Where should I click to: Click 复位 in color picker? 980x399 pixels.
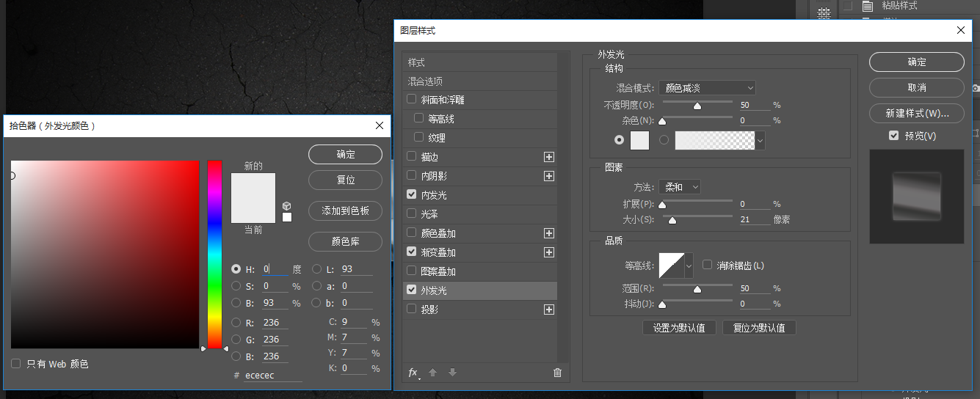(x=345, y=180)
